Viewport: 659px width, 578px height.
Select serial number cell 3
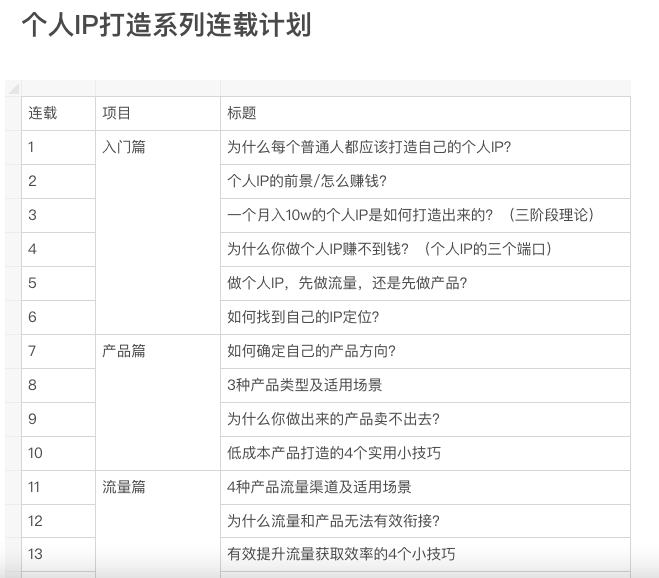click(58, 216)
